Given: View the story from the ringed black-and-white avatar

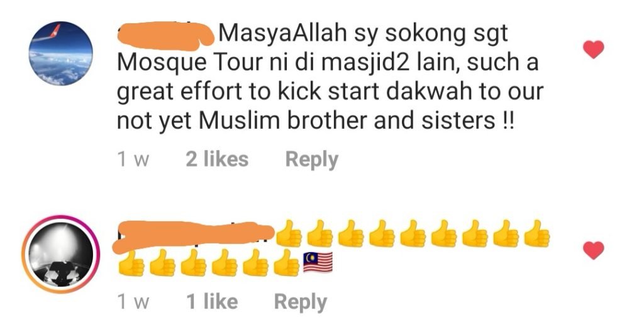Looking at the screenshot, I should [x=61, y=254].
